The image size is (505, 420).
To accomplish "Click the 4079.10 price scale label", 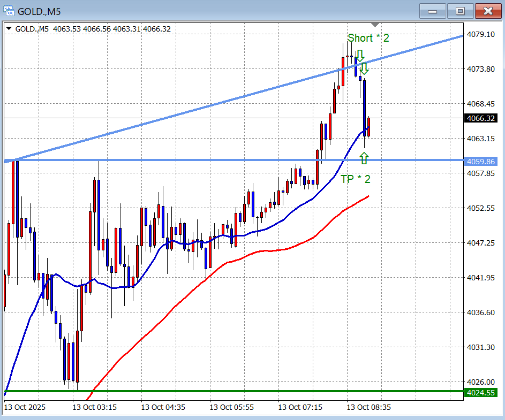I will tap(480, 34).
